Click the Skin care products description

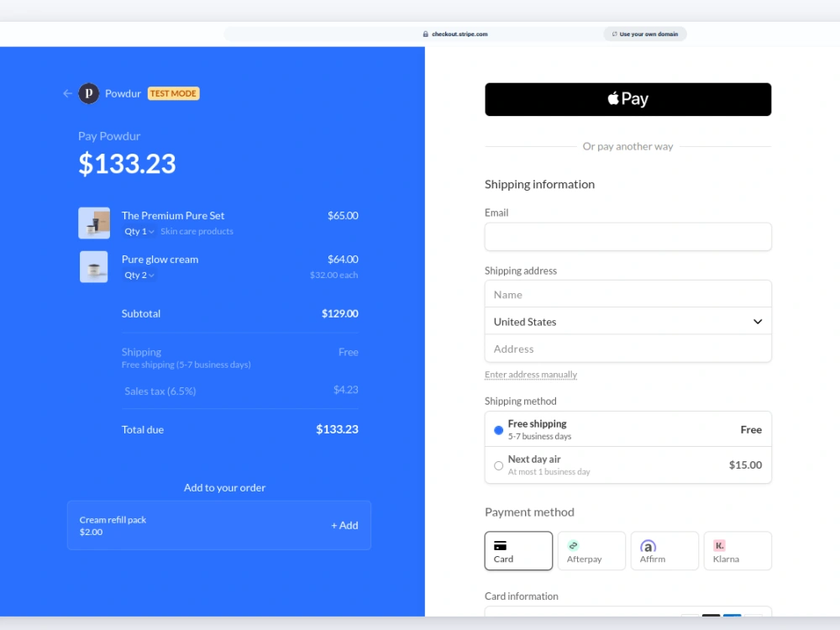pos(197,232)
